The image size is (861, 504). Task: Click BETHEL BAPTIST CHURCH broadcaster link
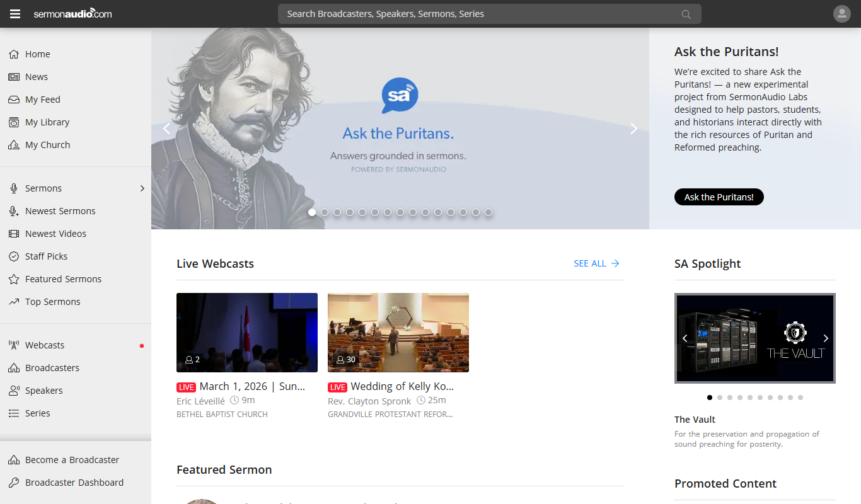pyautogui.click(x=222, y=415)
